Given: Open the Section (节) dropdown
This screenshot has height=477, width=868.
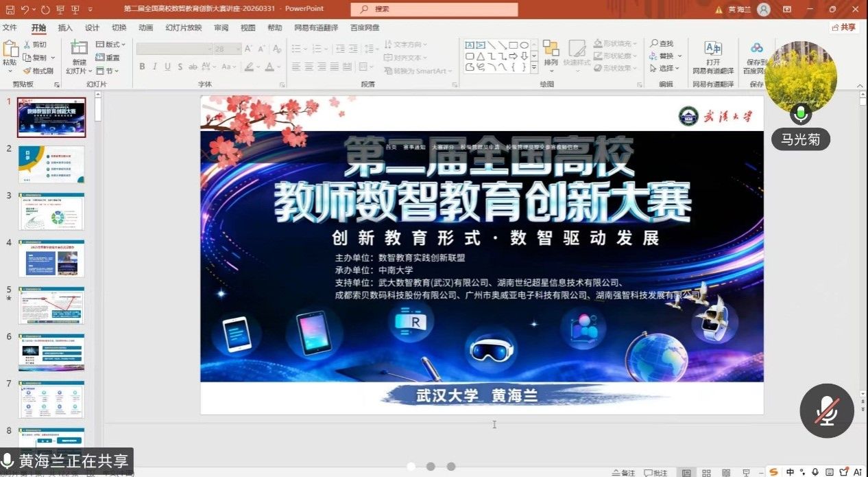Looking at the screenshot, I should [x=108, y=71].
